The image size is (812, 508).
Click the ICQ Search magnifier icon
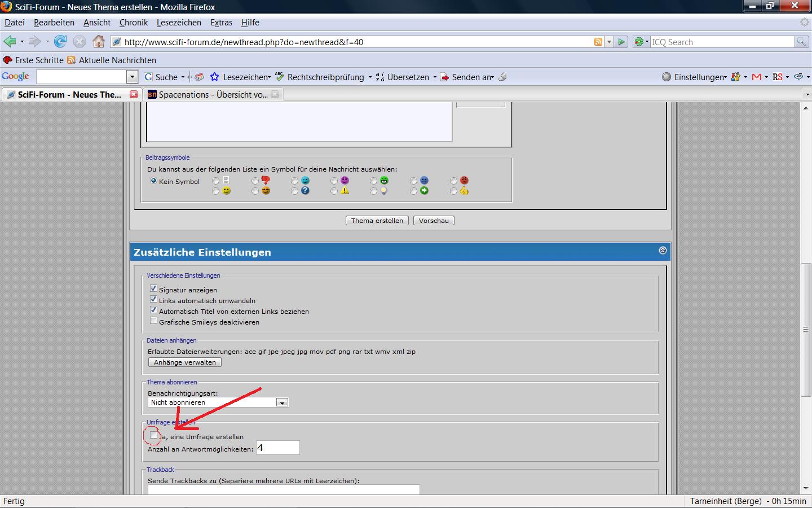tap(801, 42)
